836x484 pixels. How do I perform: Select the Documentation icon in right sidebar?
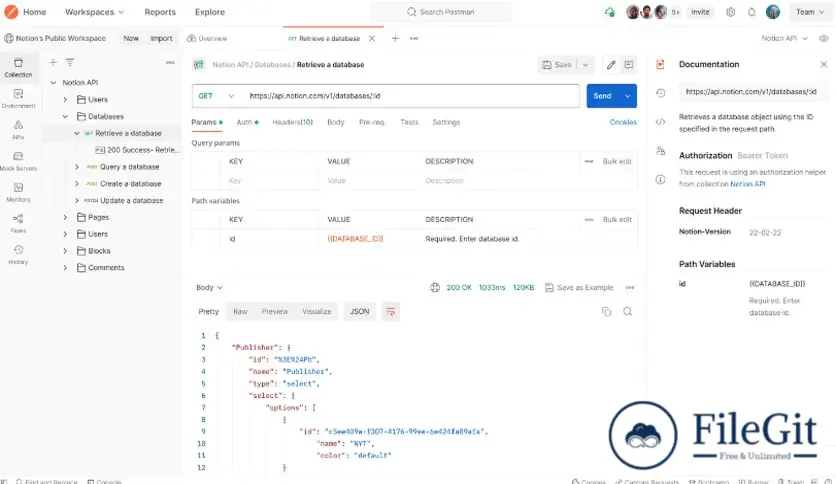(661, 64)
